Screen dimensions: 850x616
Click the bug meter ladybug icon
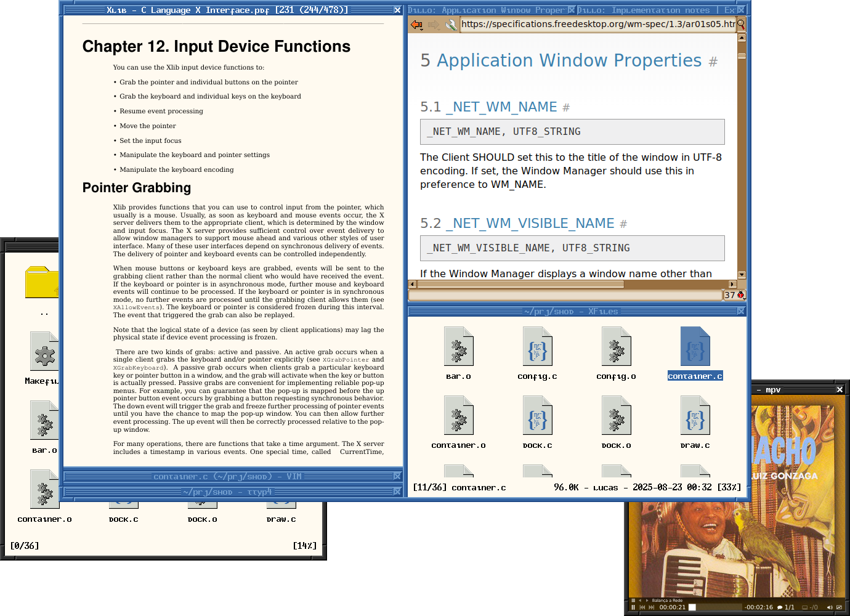[741, 295]
